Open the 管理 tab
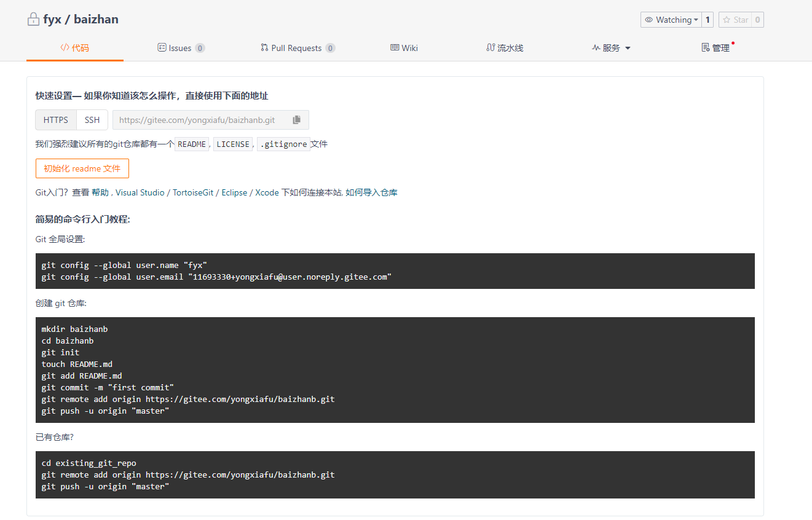This screenshot has width=812, height=520. pos(717,48)
